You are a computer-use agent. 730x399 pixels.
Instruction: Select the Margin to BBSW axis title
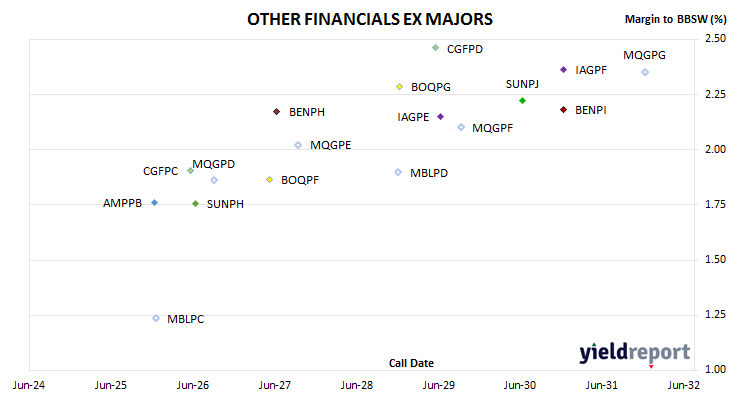click(x=676, y=19)
